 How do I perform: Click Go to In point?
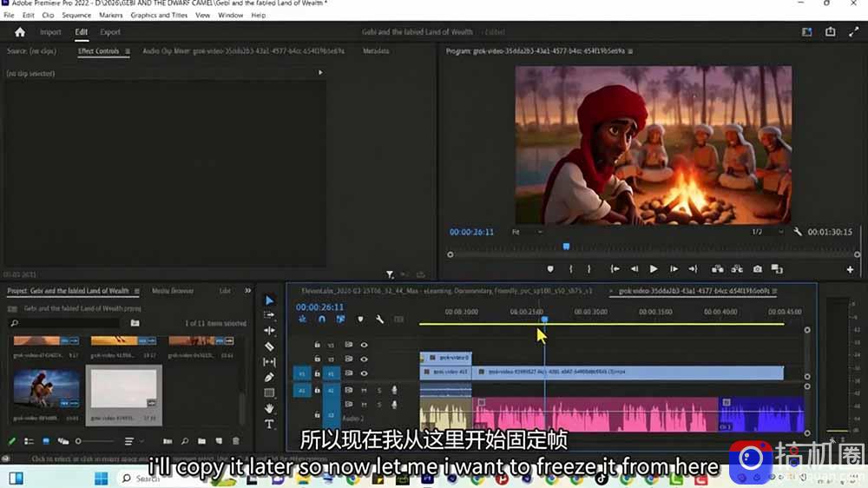click(615, 269)
